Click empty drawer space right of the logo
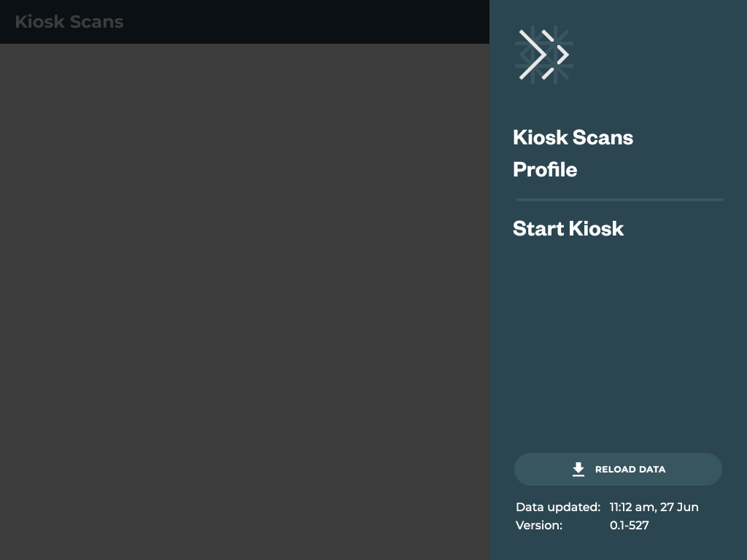The image size is (747, 560). (x=657, y=55)
